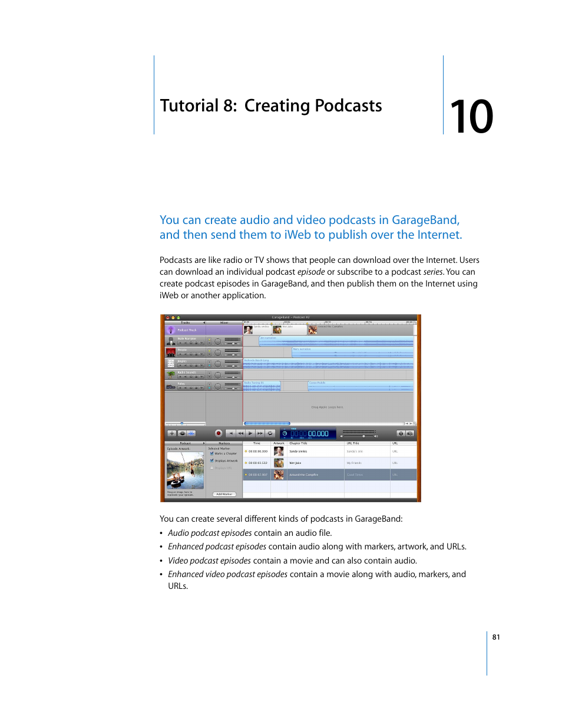This screenshot has width=562, height=728.
Task: Mute the Male Narrator track
Action: pyautogui.click(x=186, y=343)
